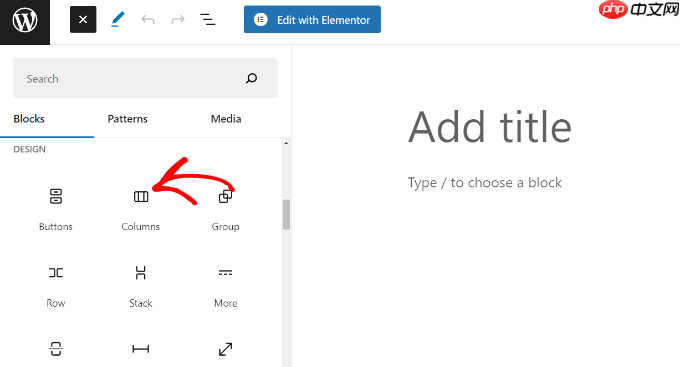Click the scrollbar up arrow in inserter

(x=286, y=143)
